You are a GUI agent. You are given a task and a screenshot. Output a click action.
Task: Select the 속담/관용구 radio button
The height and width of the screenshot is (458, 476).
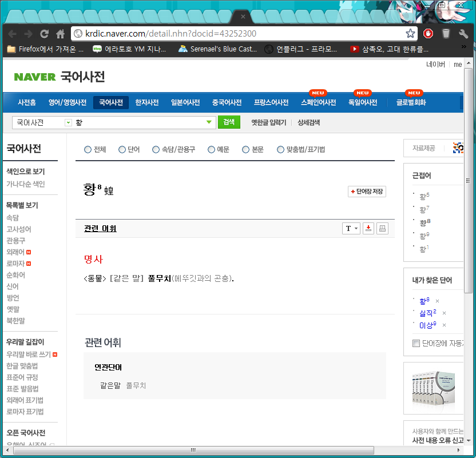pos(156,150)
